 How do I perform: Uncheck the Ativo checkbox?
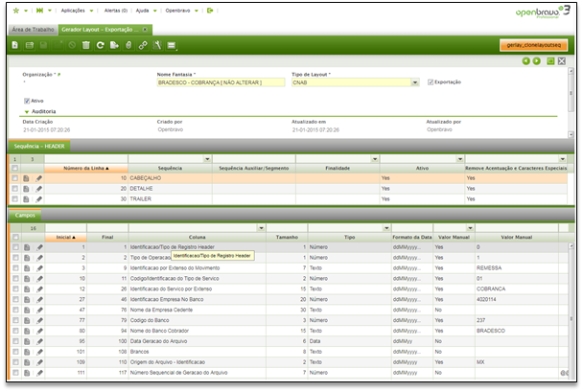(x=27, y=100)
